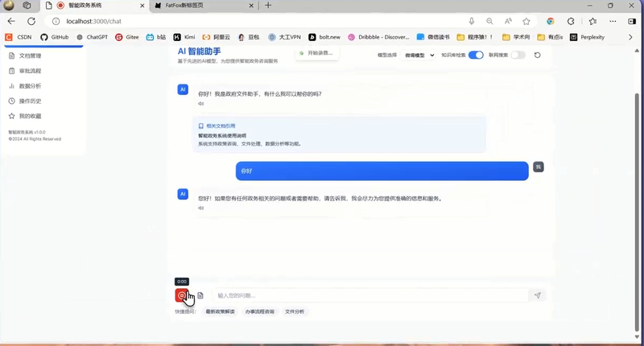The width and height of the screenshot is (644, 346).
Task: Play audio for the second AI reply
Action: 200,208
